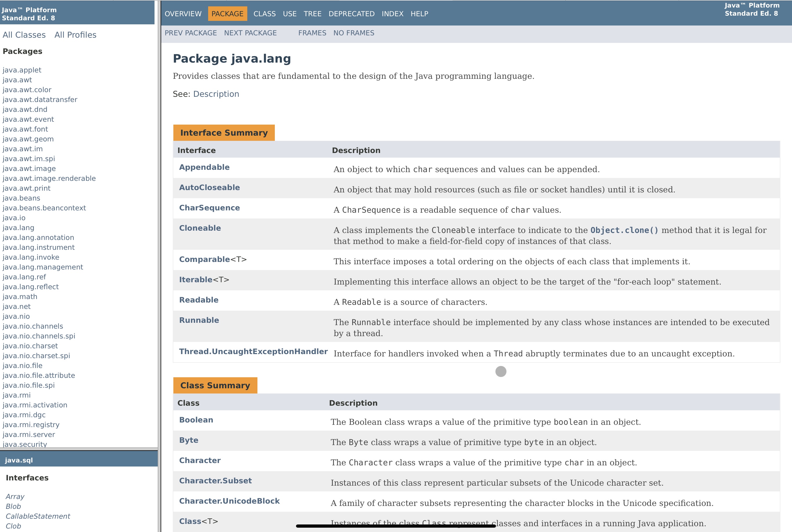
Task: Open the Thread.UncaughtExceptionHandler interface page
Action: (253, 351)
